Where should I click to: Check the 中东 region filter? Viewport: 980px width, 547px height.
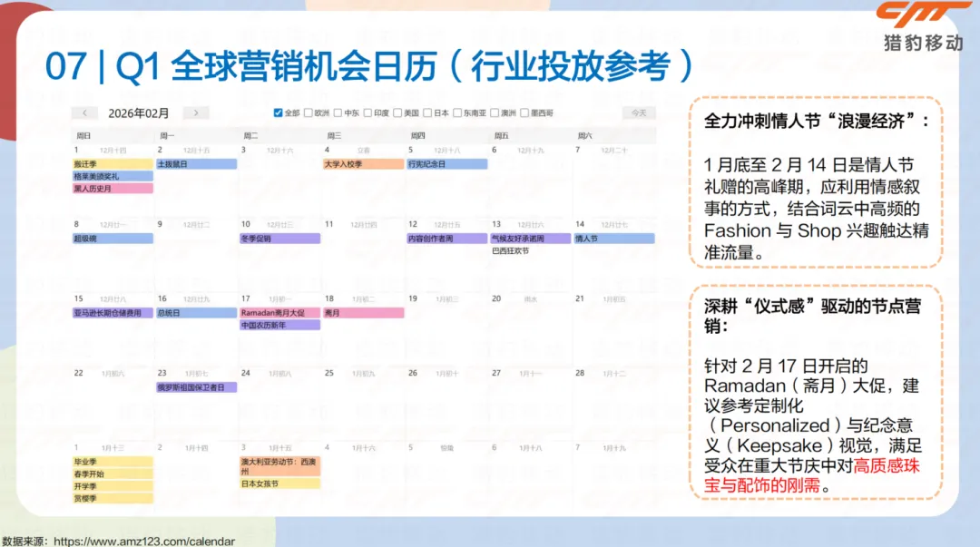(x=338, y=113)
